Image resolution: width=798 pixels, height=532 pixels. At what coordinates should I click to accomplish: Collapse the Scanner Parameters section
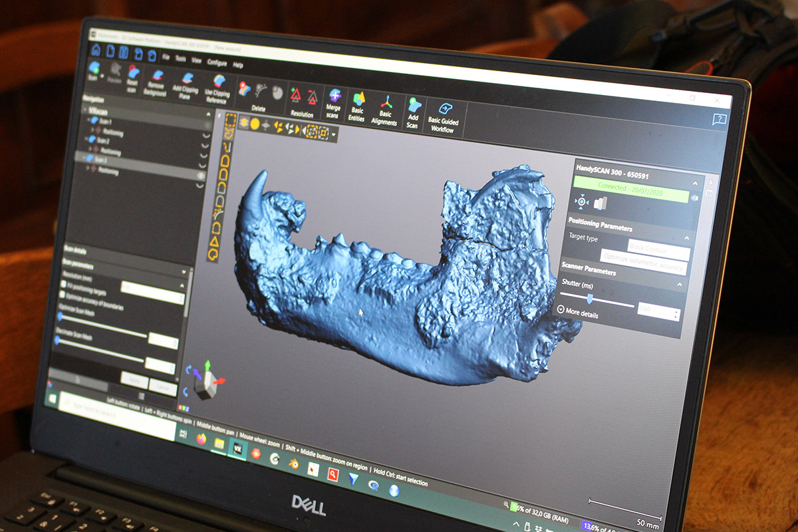tap(680, 284)
